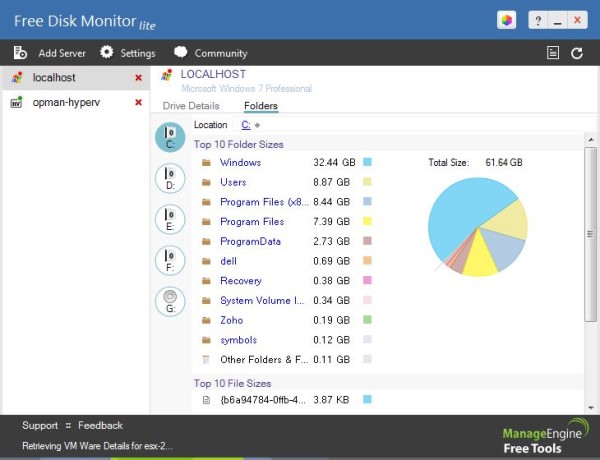Click the Windows folder icon
The width and height of the screenshot is (600, 460).
206,163
